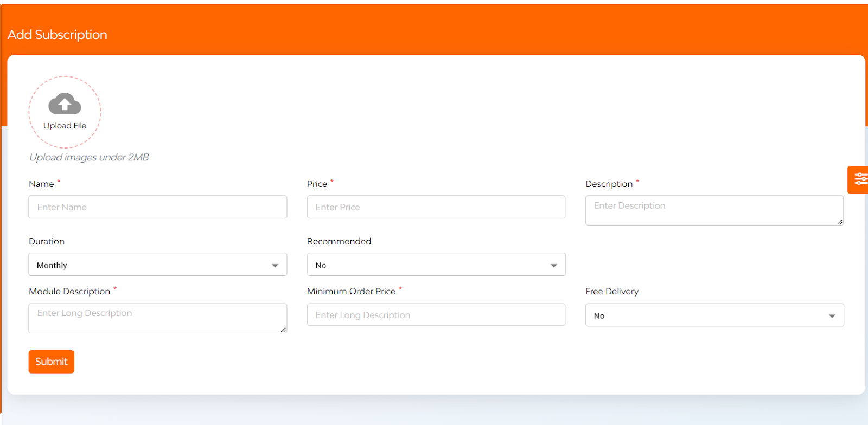Click the Description field label
The height and width of the screenshot is (425, 868).
tap(609, 184)
